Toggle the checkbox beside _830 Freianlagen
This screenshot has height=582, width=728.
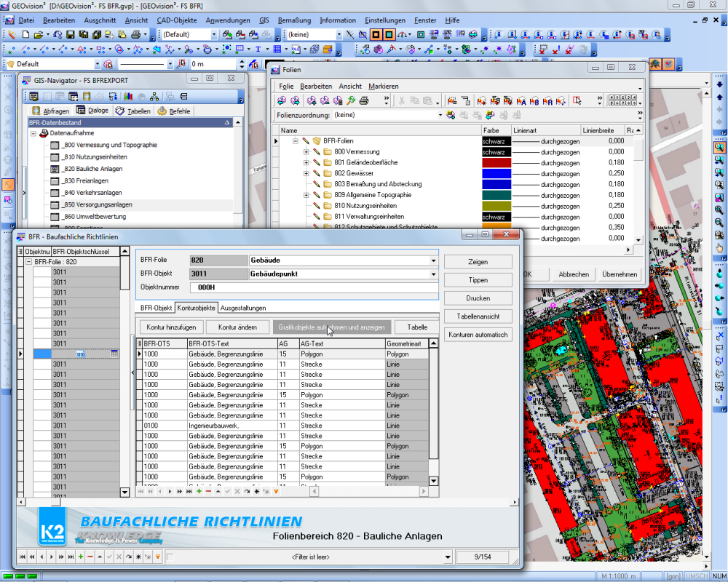55,181
